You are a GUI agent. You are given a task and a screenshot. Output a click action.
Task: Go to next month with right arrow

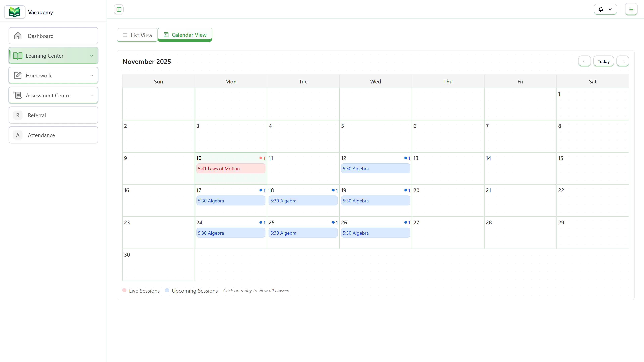tap(623, 61)
